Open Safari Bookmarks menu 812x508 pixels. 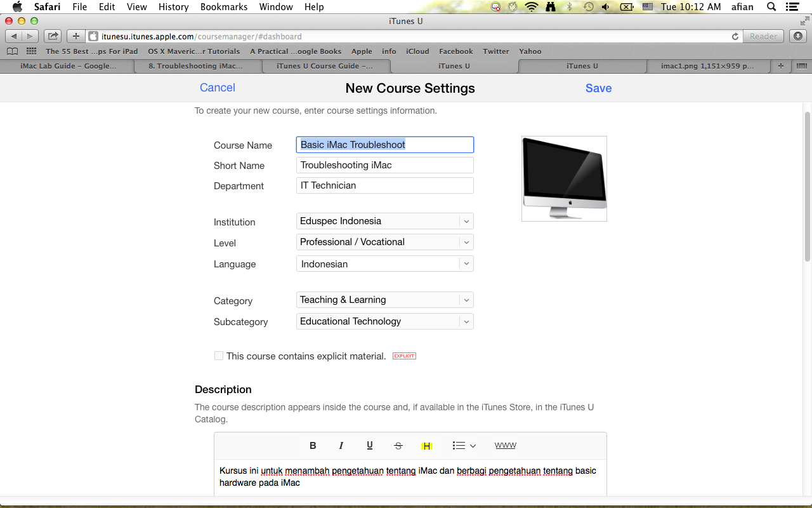(225, 7)
